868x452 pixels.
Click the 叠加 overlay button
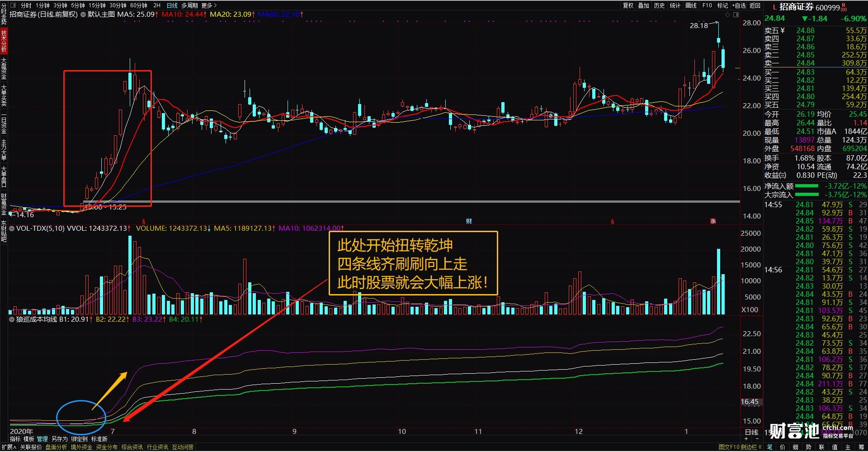coord(644,5)
